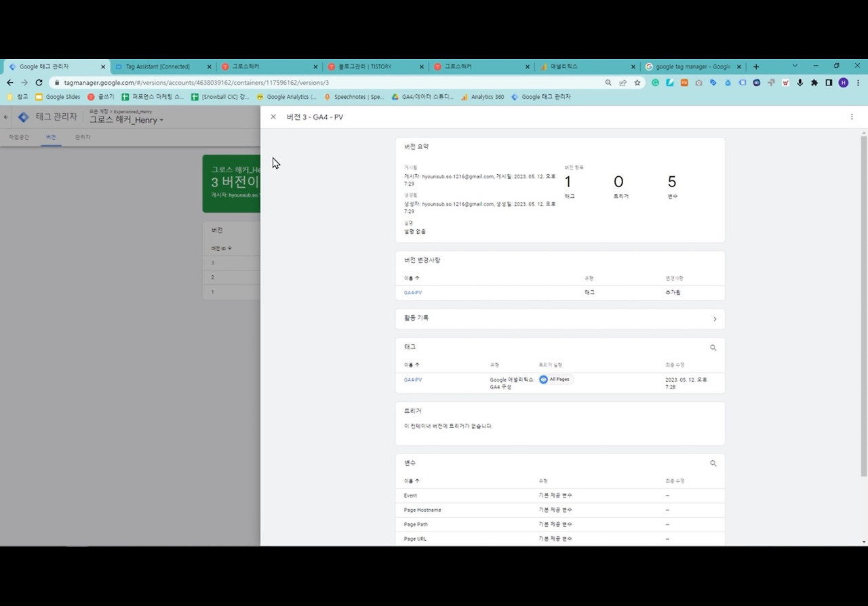The width and height of the screenshot is (868, 606).
Task: Sort the 변수 table by 이름
Action: point(412,481)
